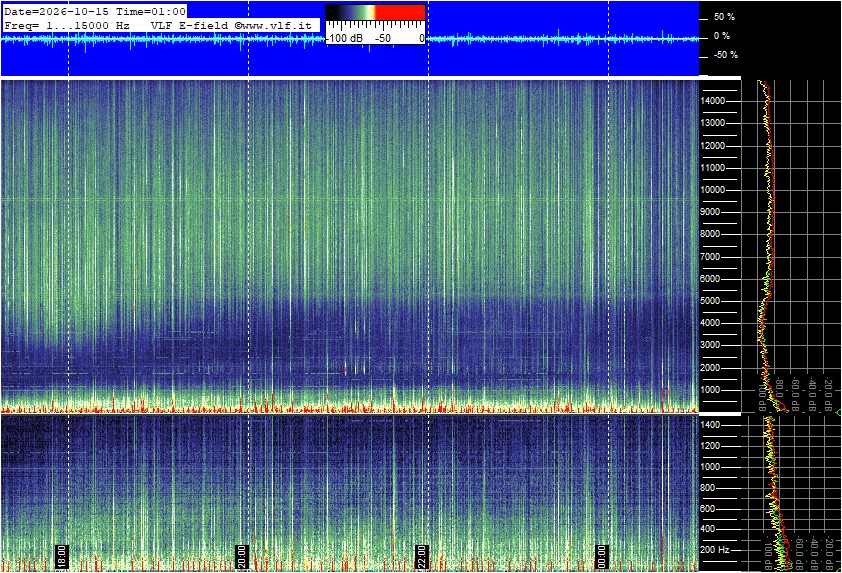Click the 11000 frequency axis label
The image size is (842, 573).
(713, 168)
